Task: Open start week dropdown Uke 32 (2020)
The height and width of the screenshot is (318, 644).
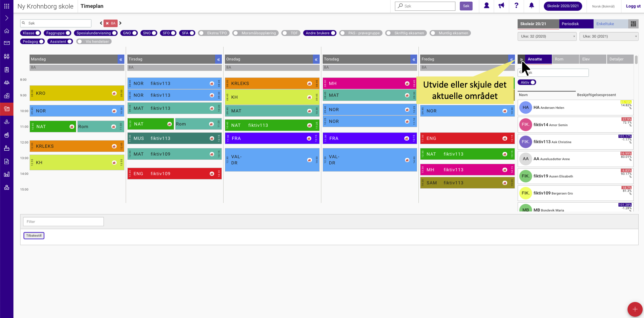Action: coord(547,36)
